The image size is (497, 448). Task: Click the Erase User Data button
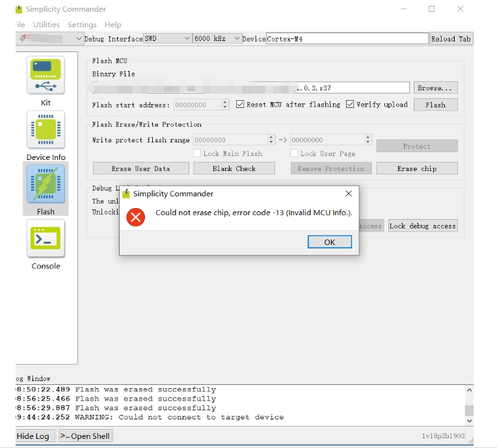click(x=141, y=168)
